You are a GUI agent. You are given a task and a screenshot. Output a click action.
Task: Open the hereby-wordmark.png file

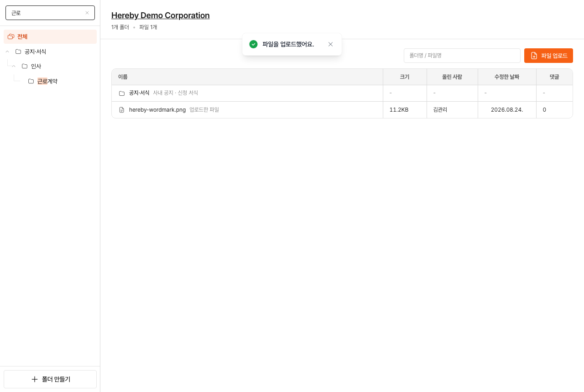tap(157, 110)
